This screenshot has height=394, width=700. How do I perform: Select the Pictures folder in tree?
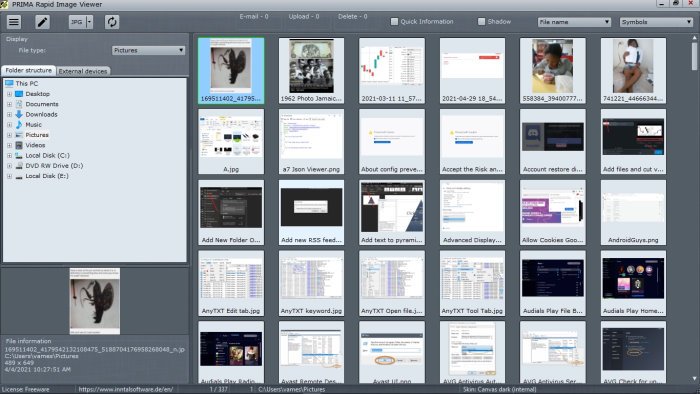click(37, 135)
